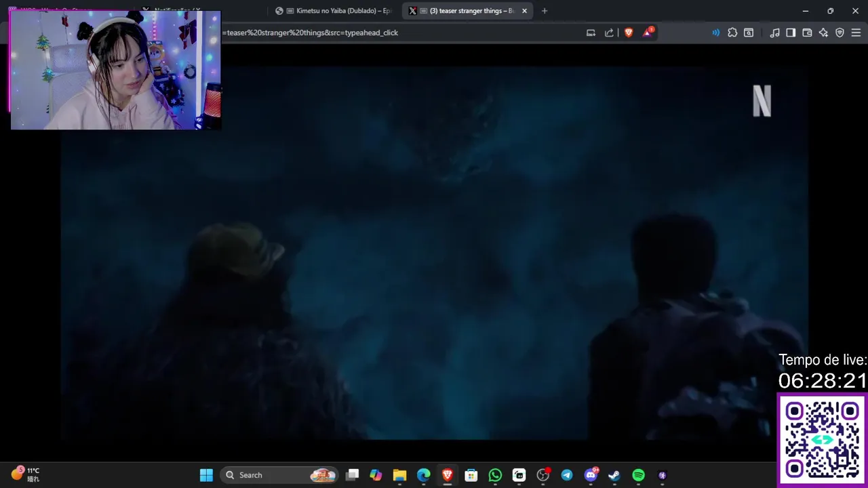Click the streamer webcam overlay

tap(115, 70)
